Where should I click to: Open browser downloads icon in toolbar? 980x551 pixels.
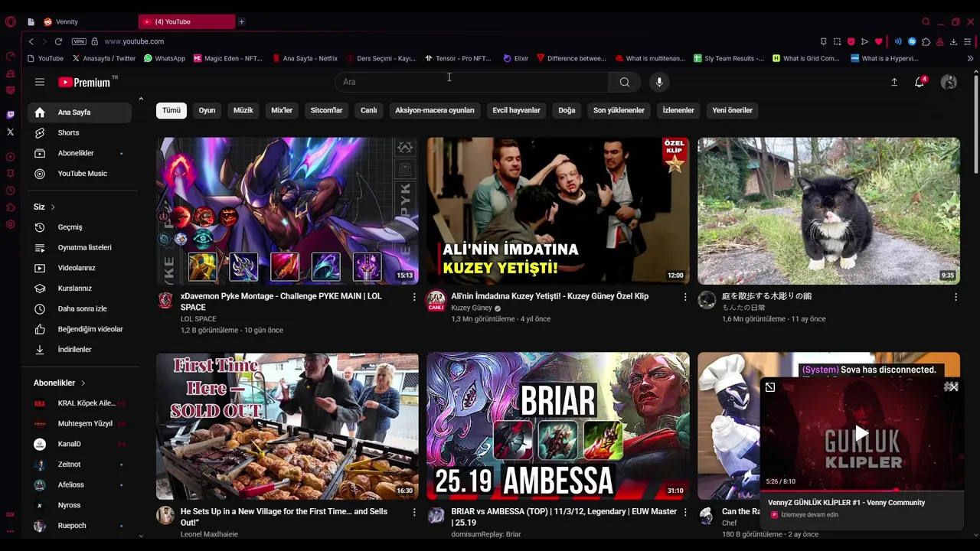(953, 41)
